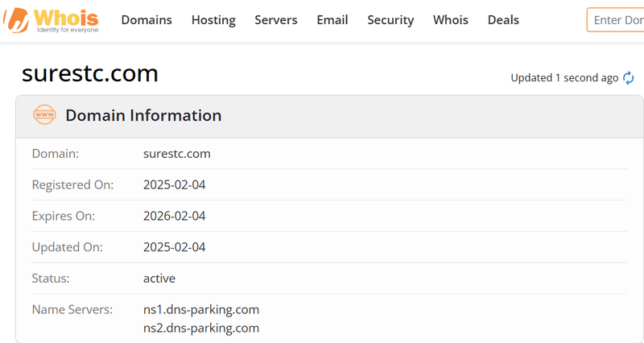Click the Domain label
The image size is (644, 343).
pos(56,154)
